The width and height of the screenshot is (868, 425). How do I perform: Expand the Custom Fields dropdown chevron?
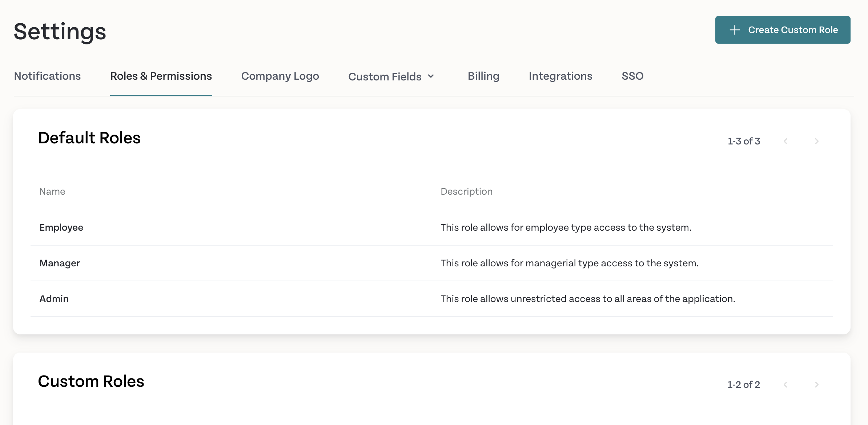point(431,76)
